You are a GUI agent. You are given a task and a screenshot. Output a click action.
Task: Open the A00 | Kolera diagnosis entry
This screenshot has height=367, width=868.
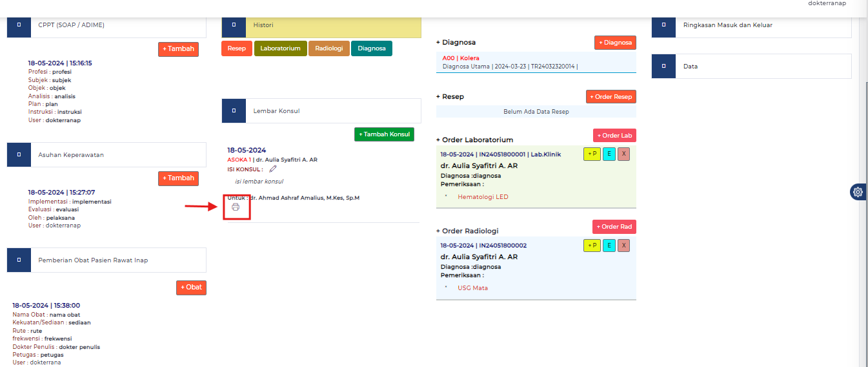(461, 58)
